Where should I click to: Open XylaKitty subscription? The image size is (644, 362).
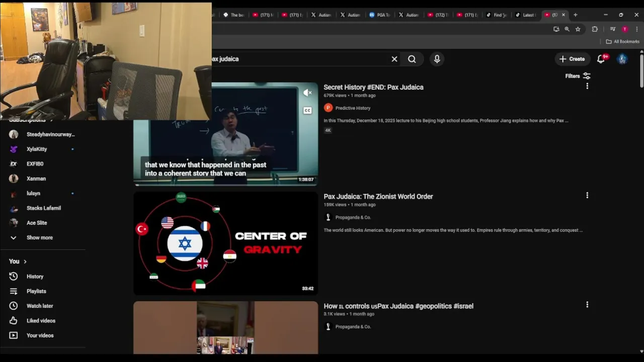pos(43,149)
